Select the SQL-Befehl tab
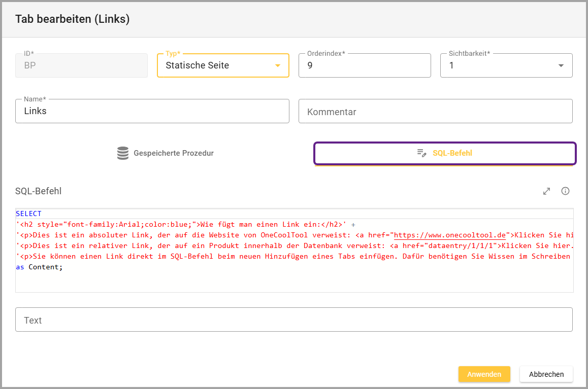The width and height of the screenshot is (588, 389). pos(445,153)
